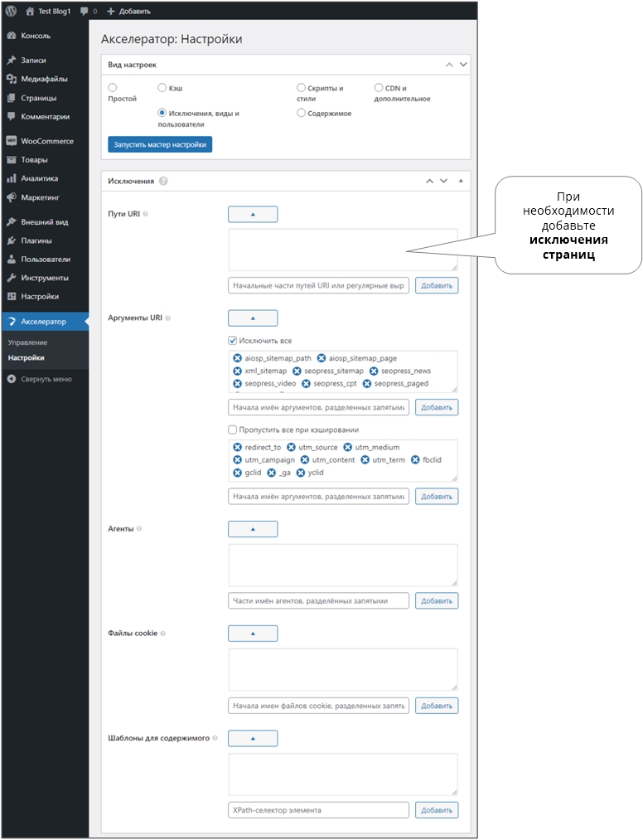Click the WordPress logo icon

(x=11, y=11)
